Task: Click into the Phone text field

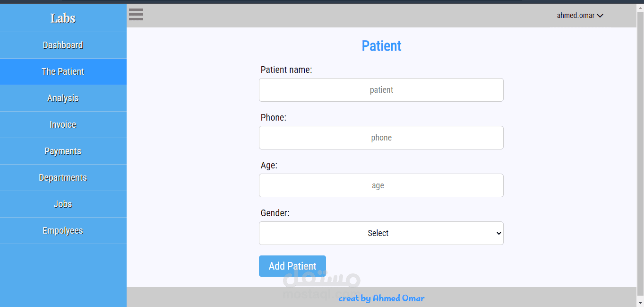Action: (x=381, y=138)
